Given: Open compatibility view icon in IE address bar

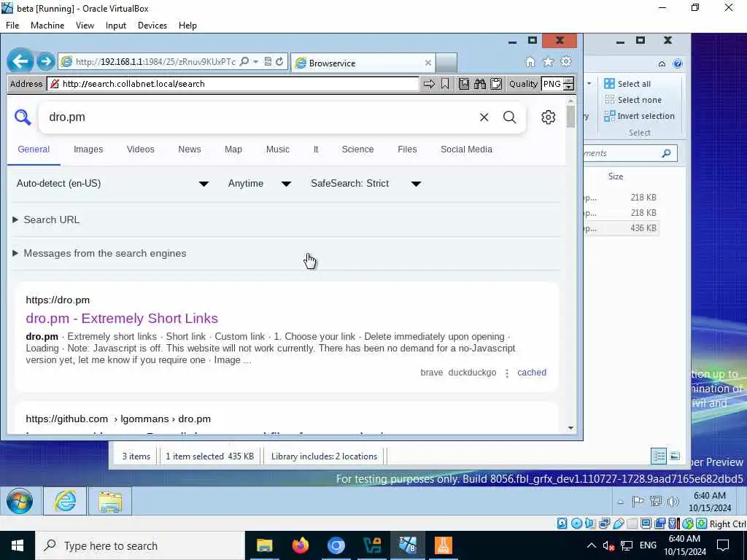Looking at the screenshot, I should 268,61.
